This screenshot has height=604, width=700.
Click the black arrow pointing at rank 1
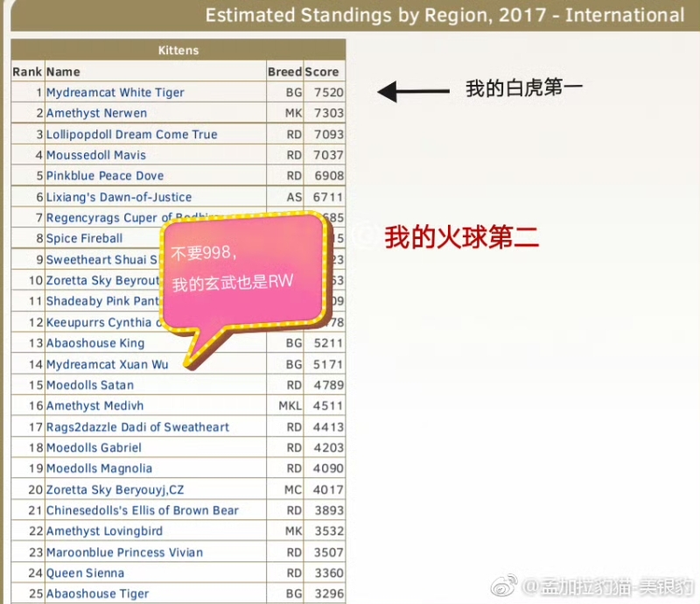[x=412, y=90]
